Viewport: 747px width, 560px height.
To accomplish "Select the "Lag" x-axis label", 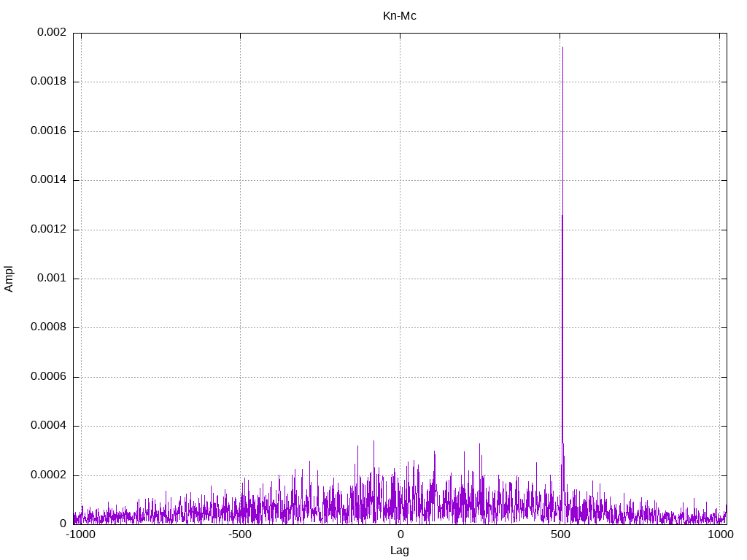I will pos(399,551).
